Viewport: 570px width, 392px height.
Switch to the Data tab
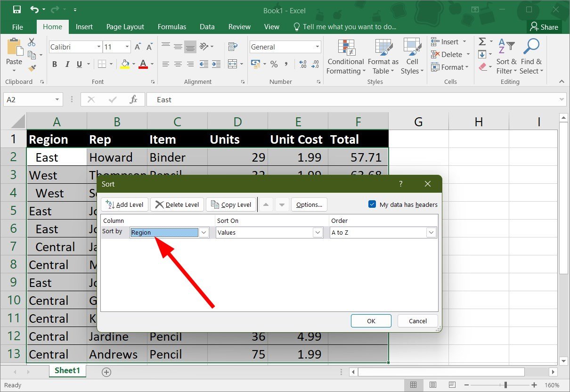[x=207, y=27]
